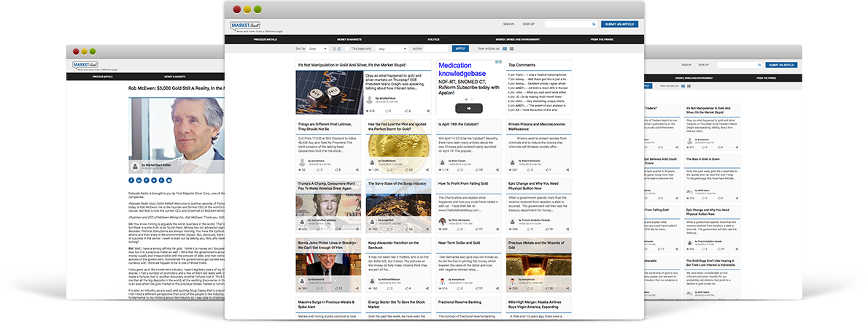Click the descending sort order icon
868x325 pixels.
coord(338,49)
